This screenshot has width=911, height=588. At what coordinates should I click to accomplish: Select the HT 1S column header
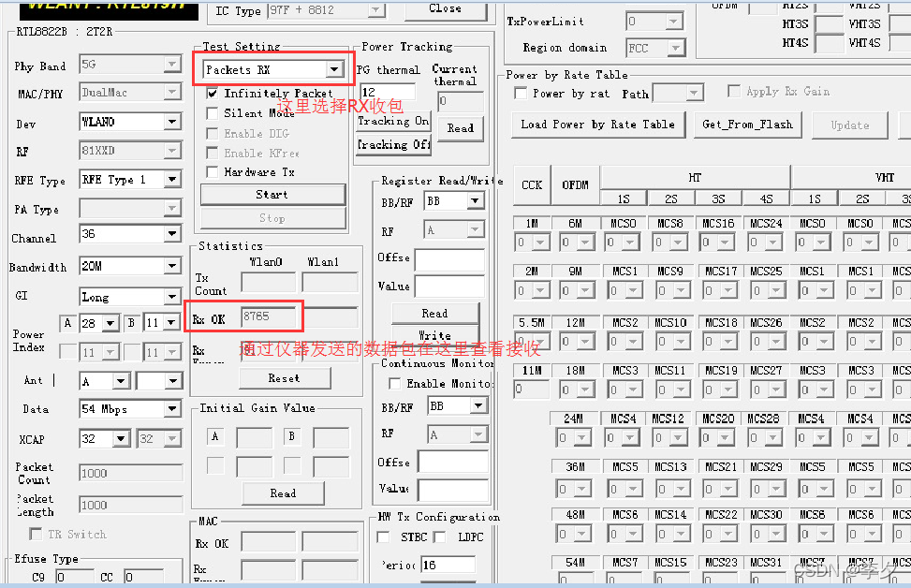tap(624, 198)
